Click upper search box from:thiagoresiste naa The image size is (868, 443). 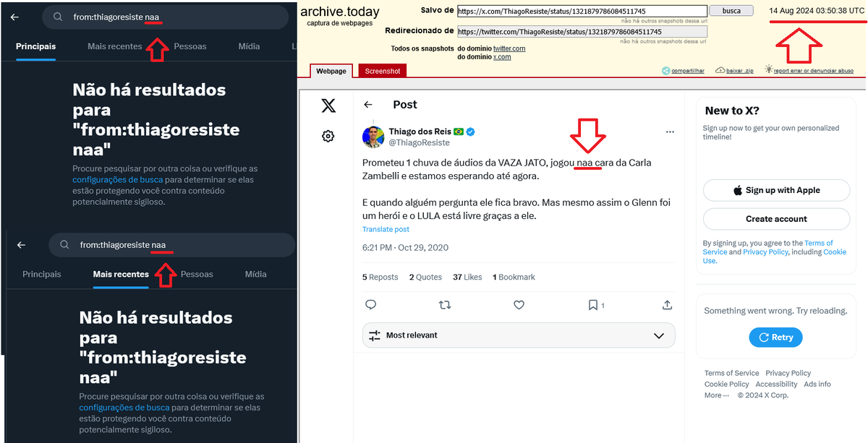[x=165, y=17]
